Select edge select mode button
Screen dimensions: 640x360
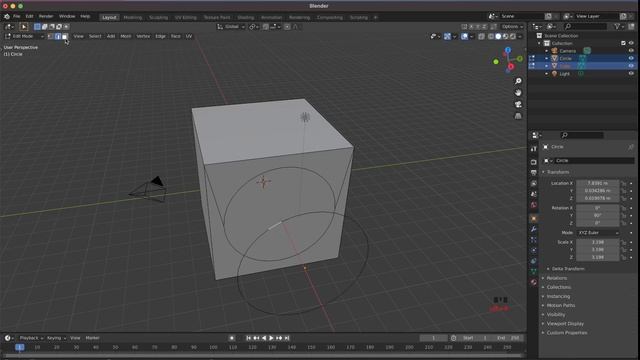coord(58,36)
